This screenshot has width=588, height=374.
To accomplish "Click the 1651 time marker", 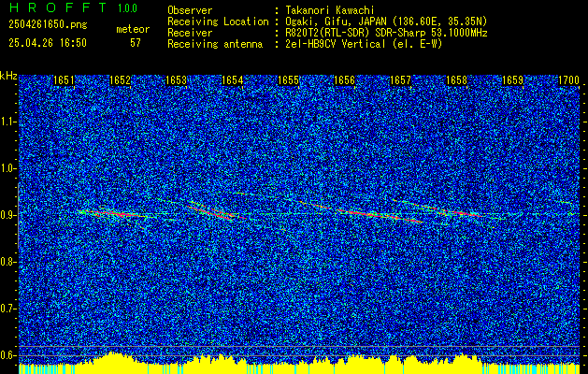I will click(64, 80).
